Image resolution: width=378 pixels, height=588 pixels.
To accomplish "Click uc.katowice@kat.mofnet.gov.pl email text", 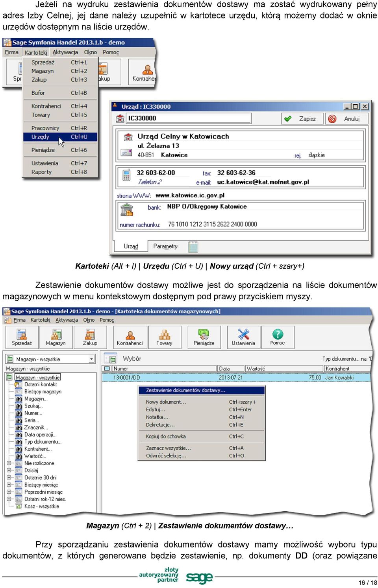I will [263, 182].
